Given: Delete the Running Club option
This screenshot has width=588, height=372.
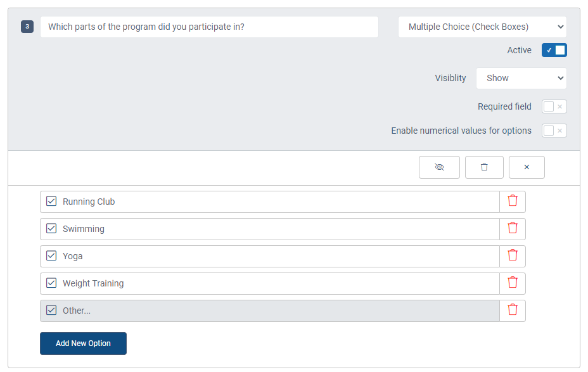Looking at the screenshot, I should 513,202.
